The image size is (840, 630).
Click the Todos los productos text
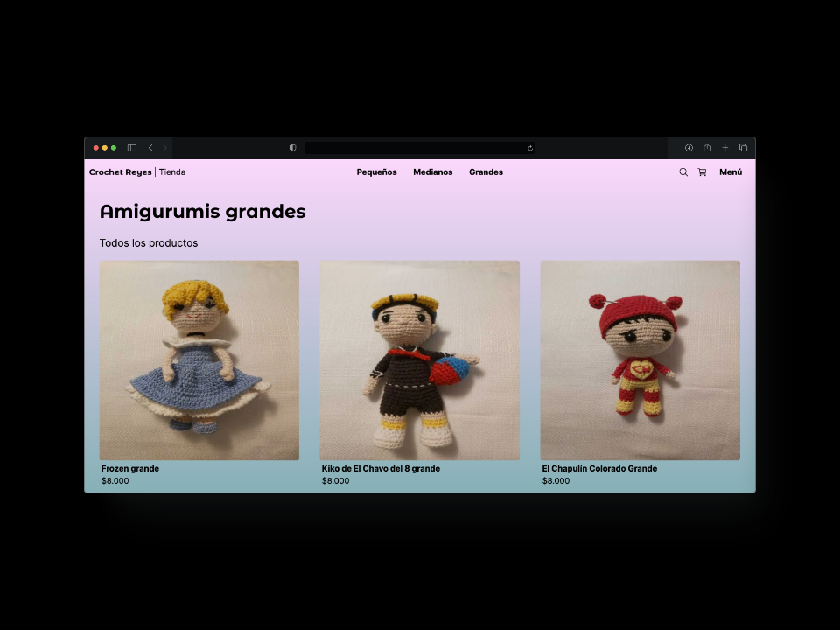point(149,243)
